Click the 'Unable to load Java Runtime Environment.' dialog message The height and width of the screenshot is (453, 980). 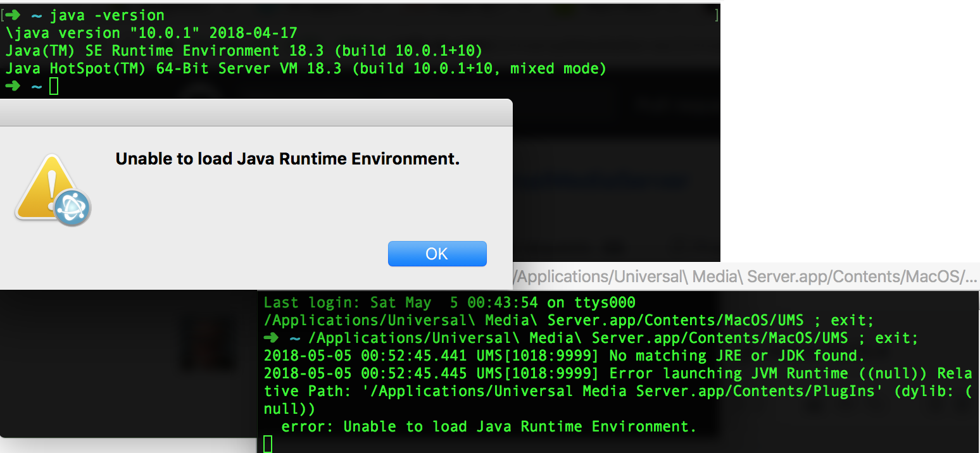click(287, 159)
